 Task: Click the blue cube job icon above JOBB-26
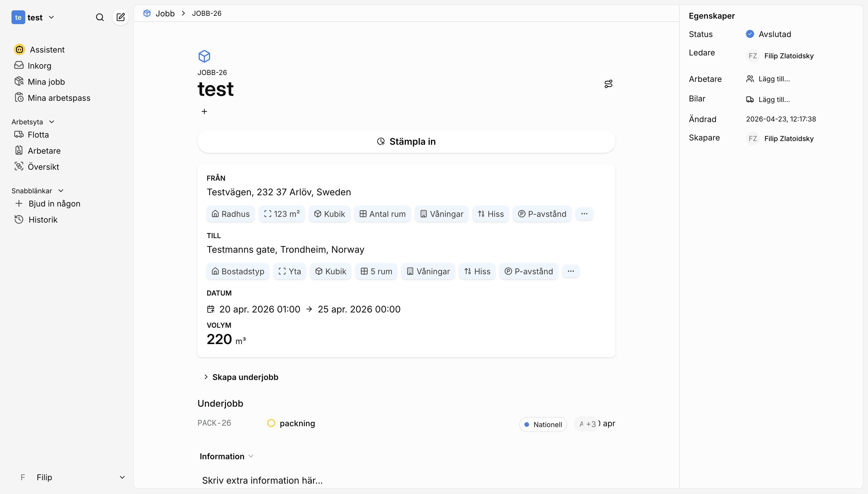pyautogui.click(x=204, y=56)
